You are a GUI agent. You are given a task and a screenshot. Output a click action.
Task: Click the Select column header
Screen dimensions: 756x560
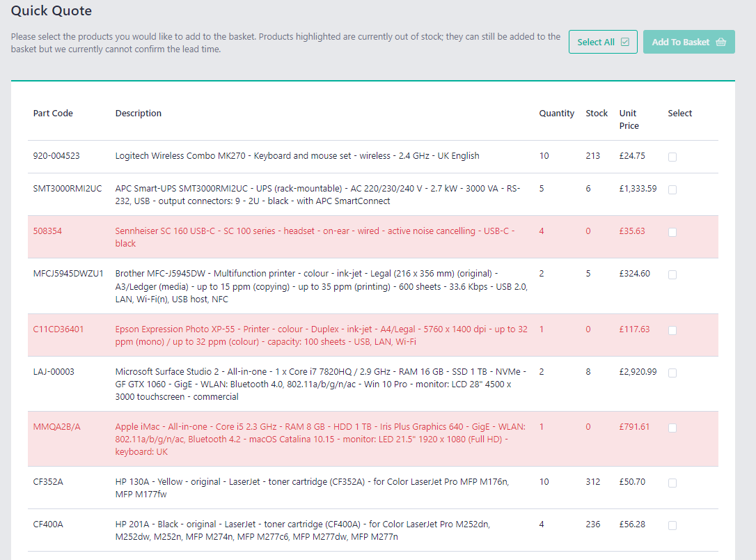pyautogui.click(x=680, y=114)
